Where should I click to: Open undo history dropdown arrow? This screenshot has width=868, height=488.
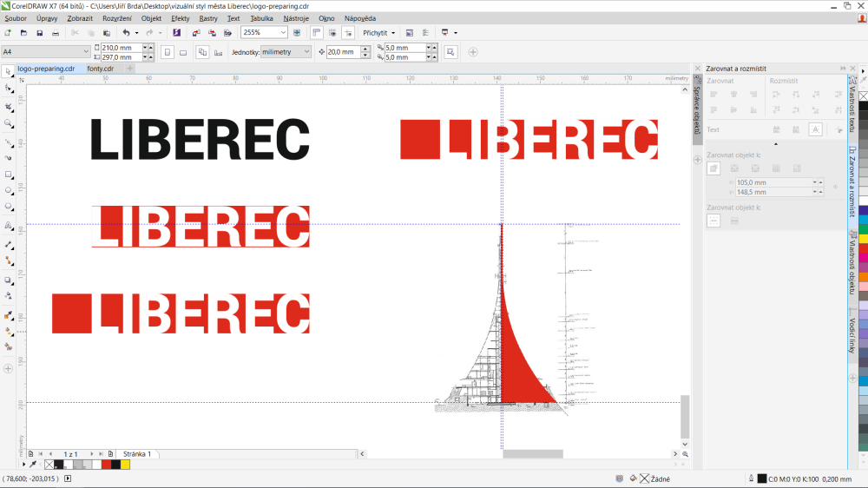[137, 33]
